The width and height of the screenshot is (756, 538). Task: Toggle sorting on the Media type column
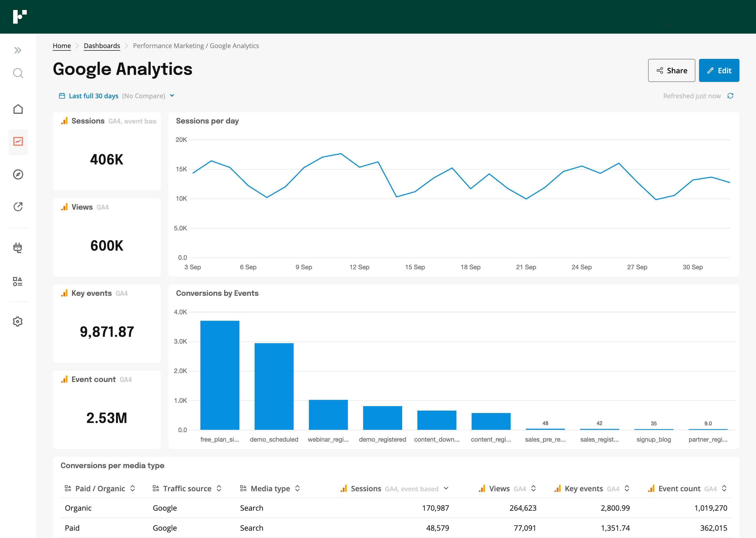click(x=298, y=488)
